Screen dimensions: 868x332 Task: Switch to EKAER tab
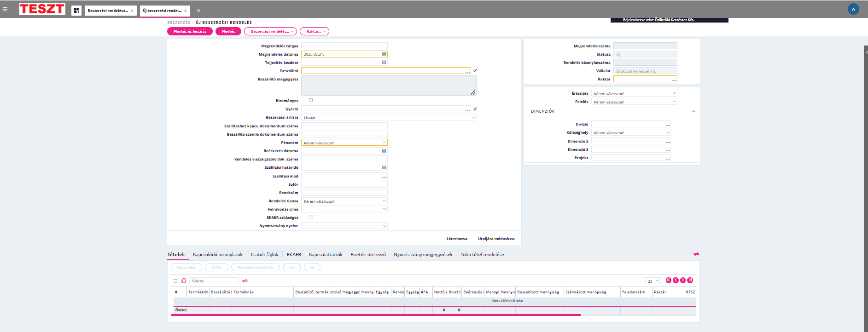pos(294,254)
